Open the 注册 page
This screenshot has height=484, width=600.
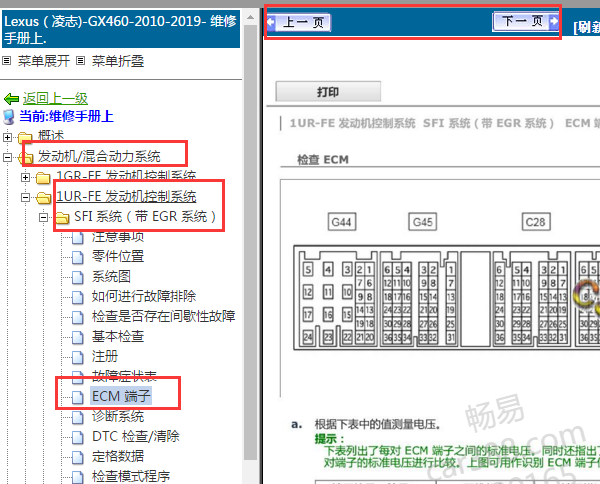(x=105, y=356)
